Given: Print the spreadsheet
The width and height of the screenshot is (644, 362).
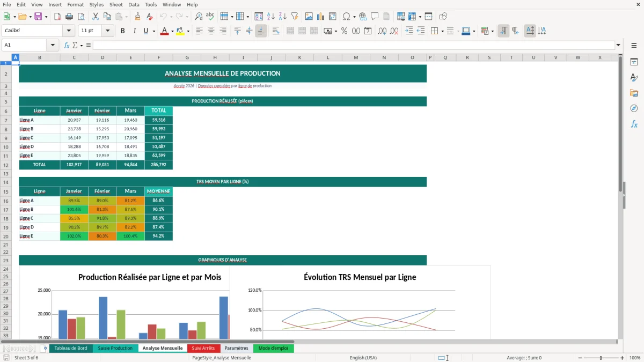Looking at the screenshot, I should point(69,17).
